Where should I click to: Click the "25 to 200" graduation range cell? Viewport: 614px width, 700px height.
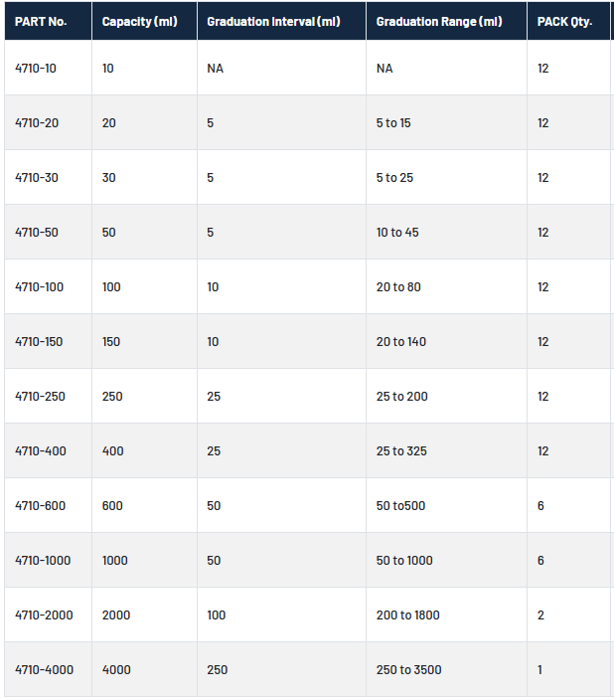[x=401, y=397]
